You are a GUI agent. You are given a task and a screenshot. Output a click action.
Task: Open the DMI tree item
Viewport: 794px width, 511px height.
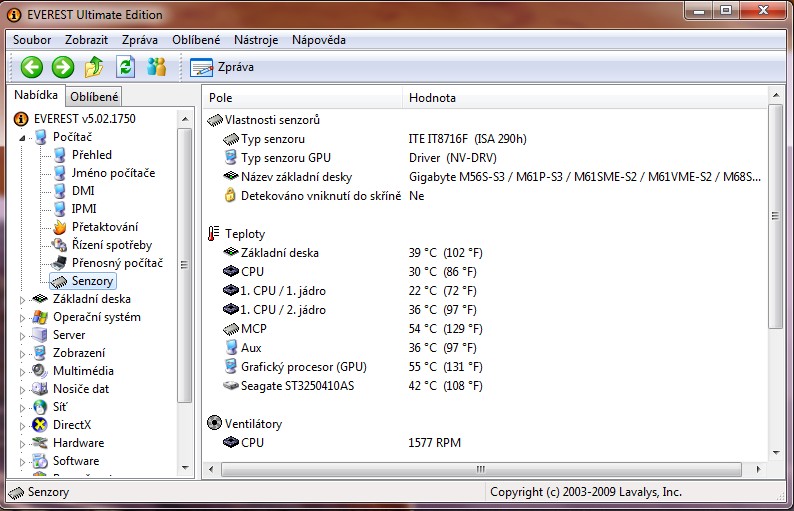(83, 190)
